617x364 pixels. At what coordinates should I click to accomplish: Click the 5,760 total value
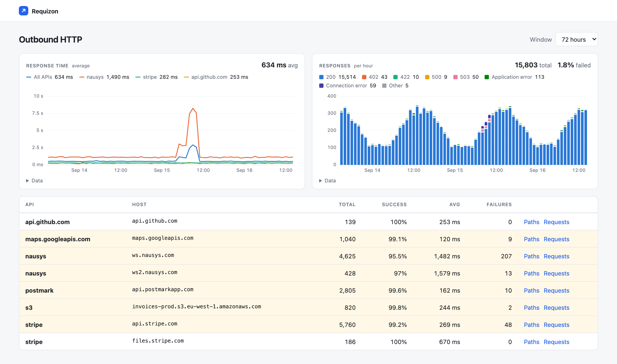(x=347, y=325)
